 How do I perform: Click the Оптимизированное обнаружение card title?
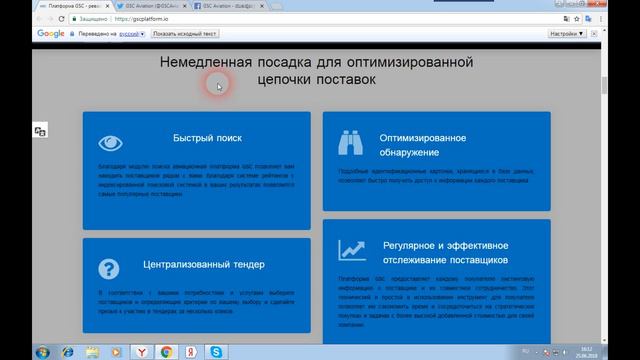tap(423, 145)
